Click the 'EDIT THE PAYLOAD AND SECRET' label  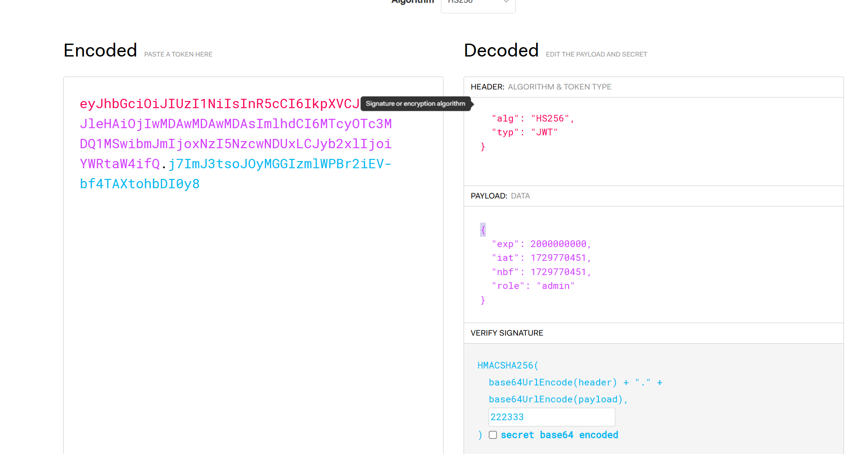point(597,54)
